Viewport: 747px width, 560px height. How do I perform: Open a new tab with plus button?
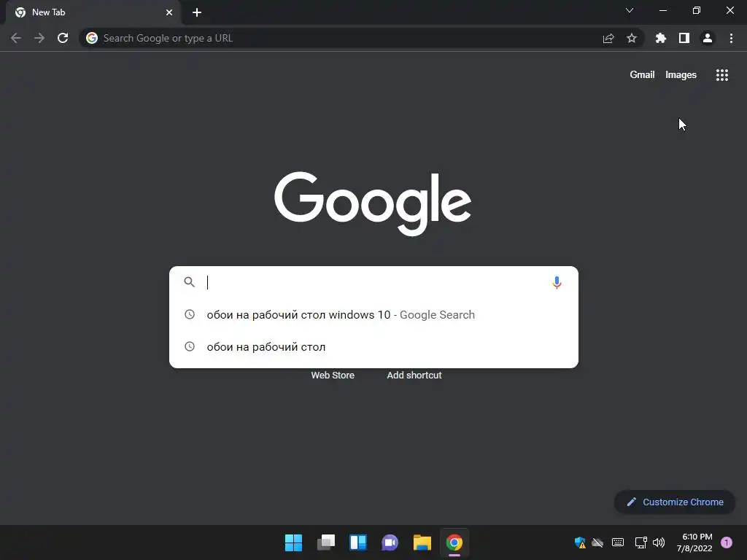pos(197,12)
